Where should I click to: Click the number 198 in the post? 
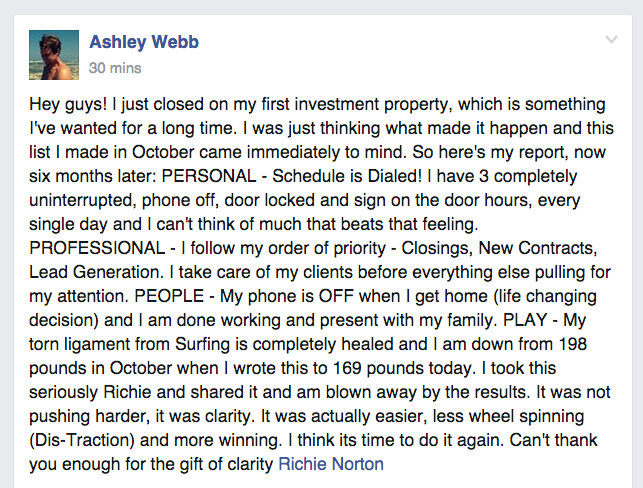point(572,344)
